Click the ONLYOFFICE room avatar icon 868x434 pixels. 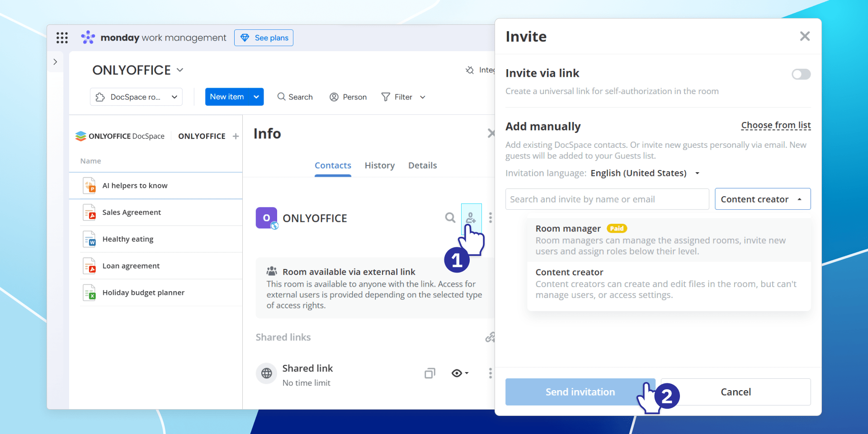pyautogui.click(x=267, y=218)
